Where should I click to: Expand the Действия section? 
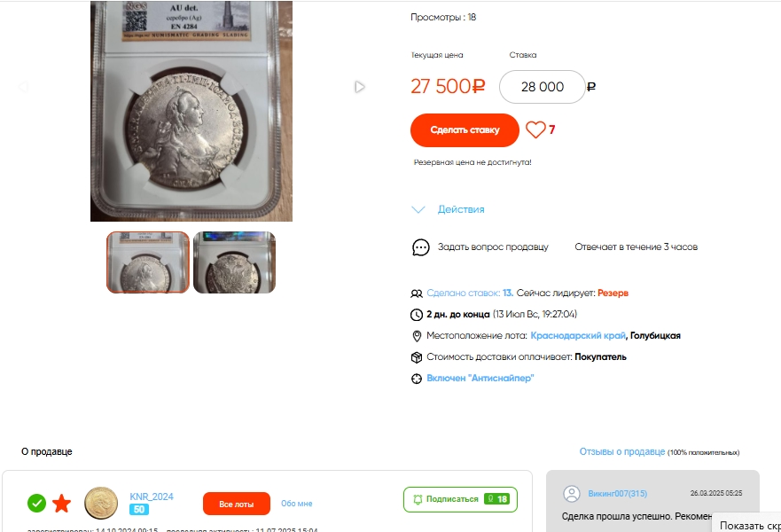click(x=450, y=210)
